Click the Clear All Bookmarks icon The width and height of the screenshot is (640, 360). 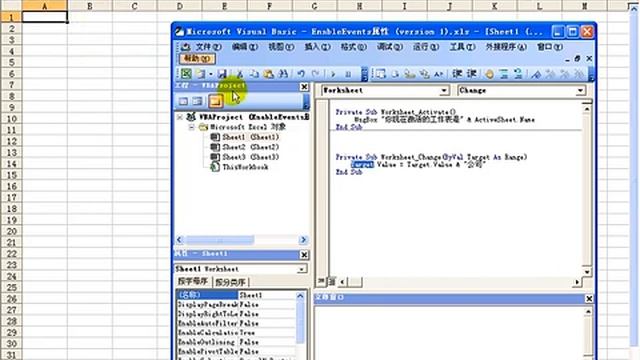coord(579,74)
